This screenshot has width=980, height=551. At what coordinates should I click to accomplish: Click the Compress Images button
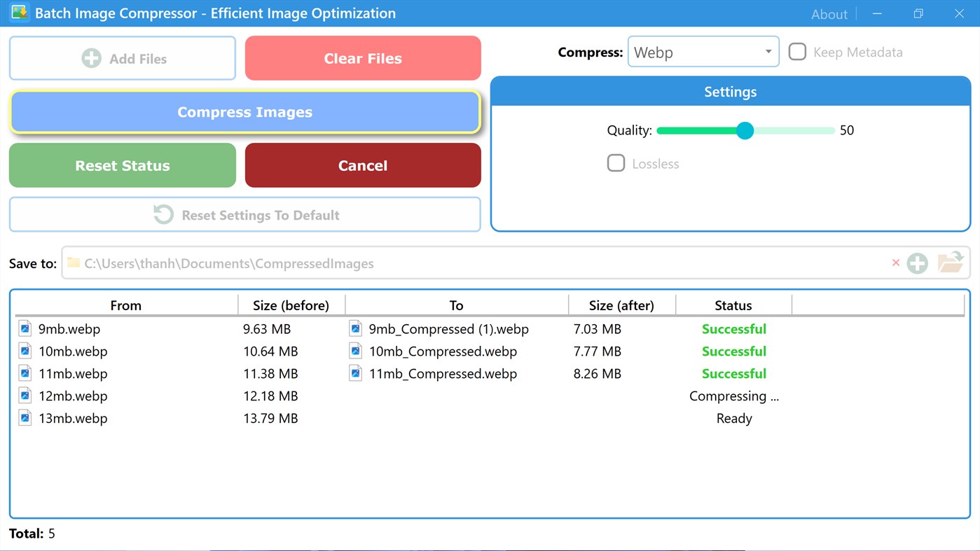point(245,112)
